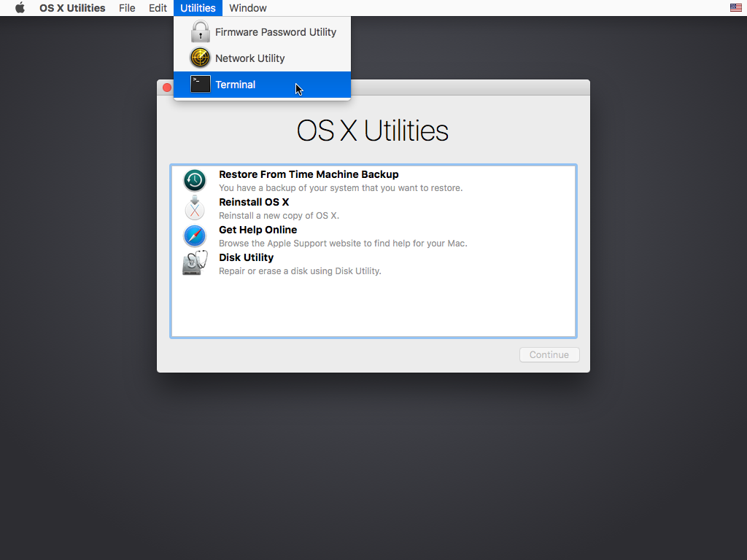Choose Firmware Password Utility menu entry

[276, 31]
